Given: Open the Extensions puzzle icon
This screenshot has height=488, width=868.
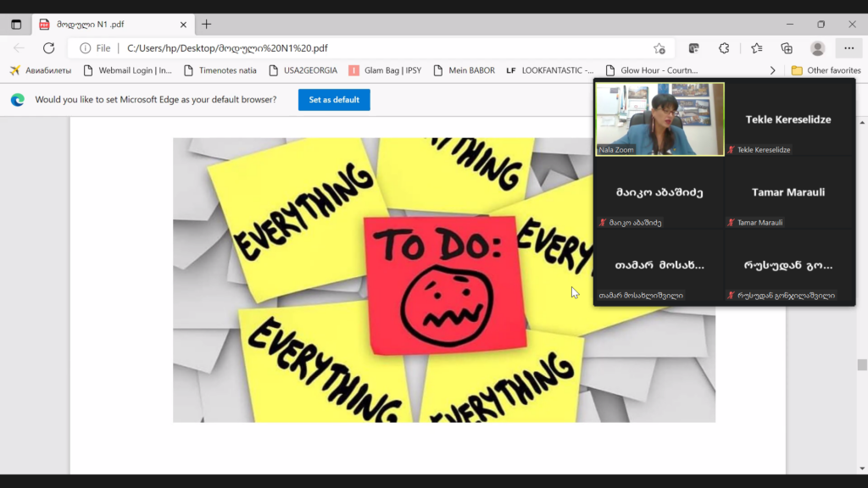Looking at the screenshot, I should coord(724,48).
